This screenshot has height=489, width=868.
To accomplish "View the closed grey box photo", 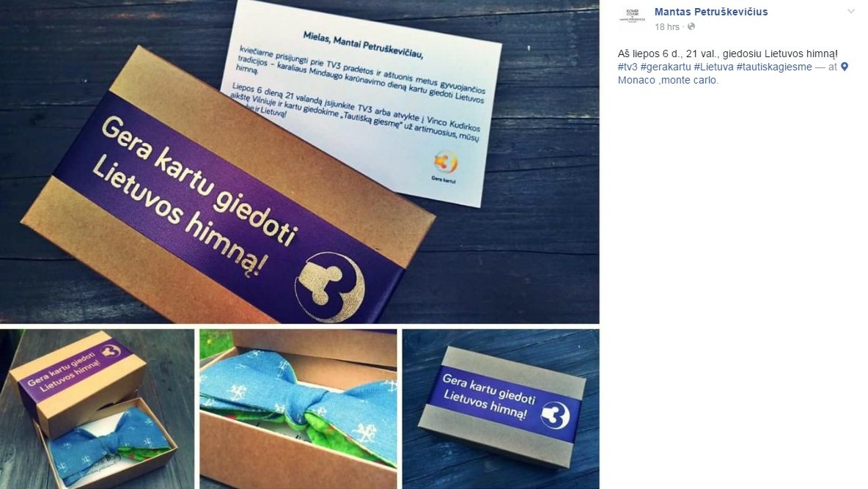I will 501,409.
